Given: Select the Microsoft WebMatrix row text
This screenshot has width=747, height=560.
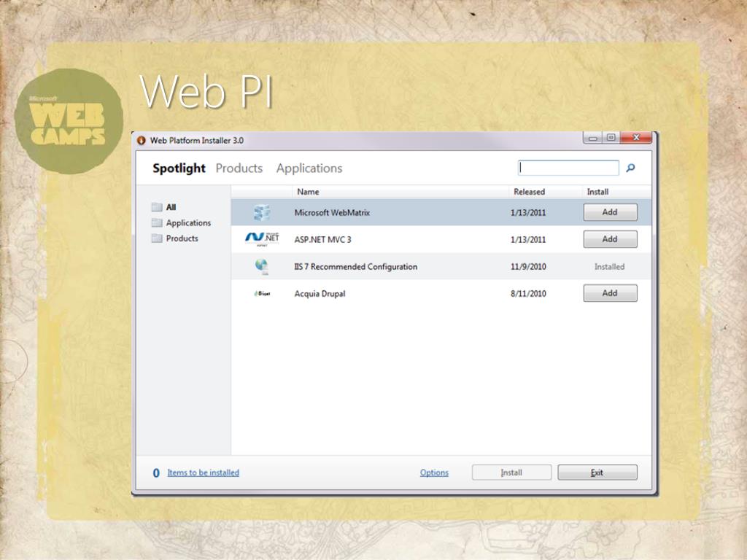Looking at the screenshot, I should 332,212.
